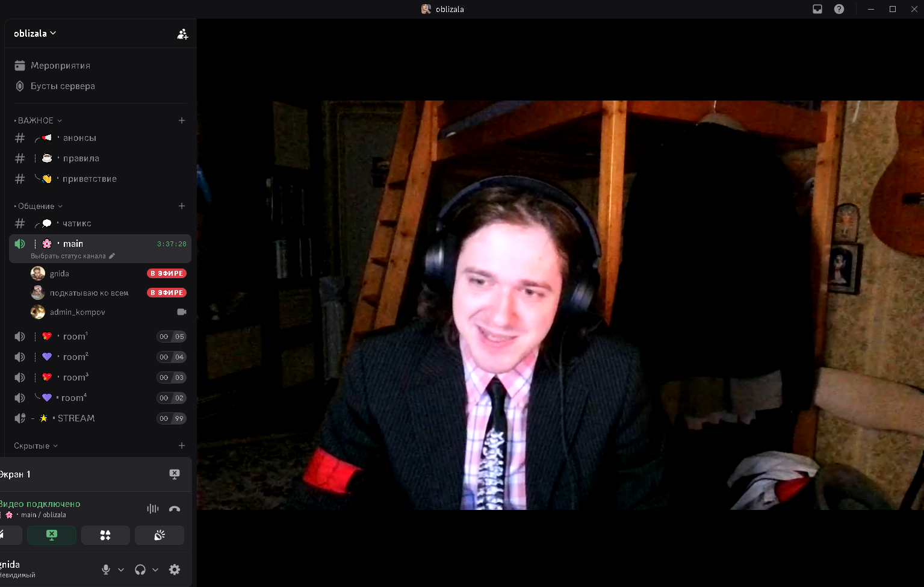Viewport: 924px width, 587px height.
Task: Open the help question-mark icon
Action: [839, 9]
